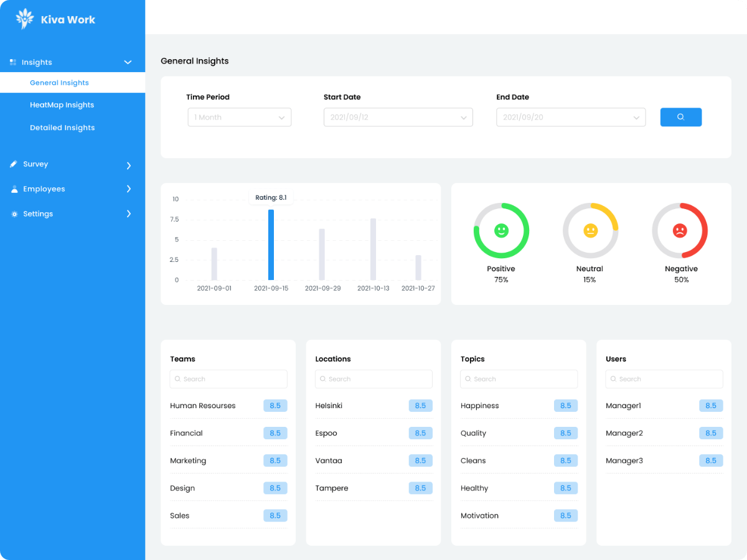Click the Espoo 8.5 score badge
The height and width of the screenshot is (560, 747).
(420, 433)
